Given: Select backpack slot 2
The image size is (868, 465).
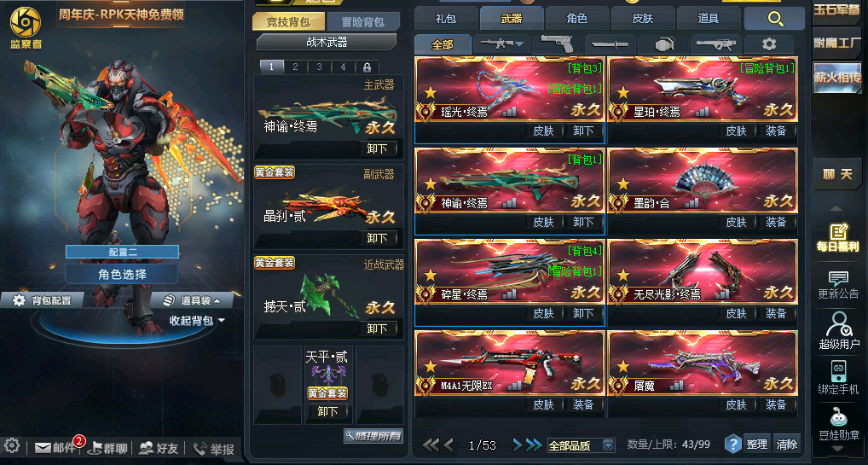Looking at the screenshot, I should [295, 67].
